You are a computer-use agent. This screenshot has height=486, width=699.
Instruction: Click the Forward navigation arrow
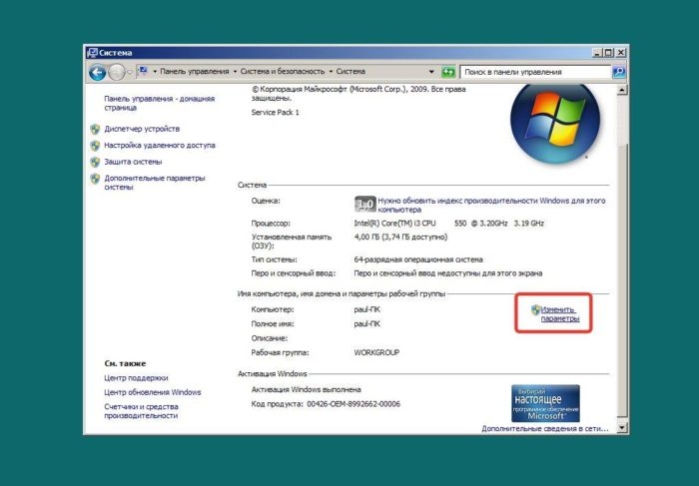(117, 72)
